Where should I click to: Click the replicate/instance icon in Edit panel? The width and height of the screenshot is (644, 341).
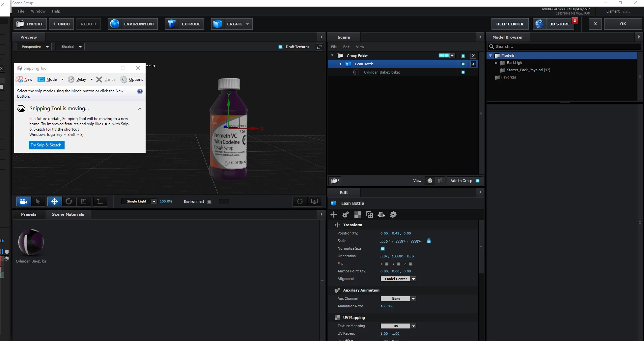(369, 215)
